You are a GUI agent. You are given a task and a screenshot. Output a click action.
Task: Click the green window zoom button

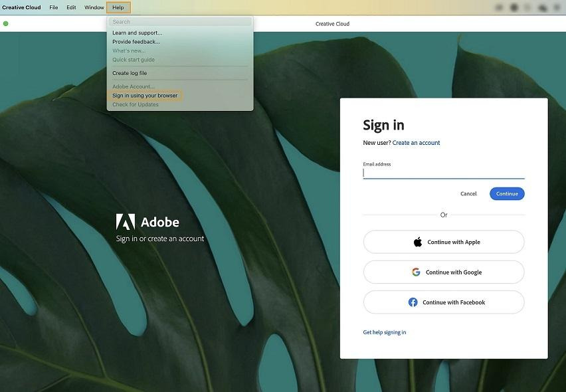pyautogui.click(x=6, y=24)
